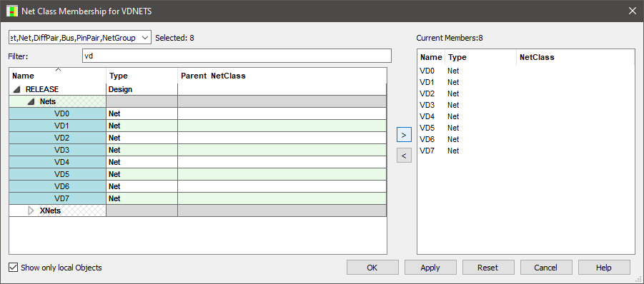The width and height of the screenshot is (644, 284).
Task: Click Name header in Current Members list
Action: click(x=431, y=57)
